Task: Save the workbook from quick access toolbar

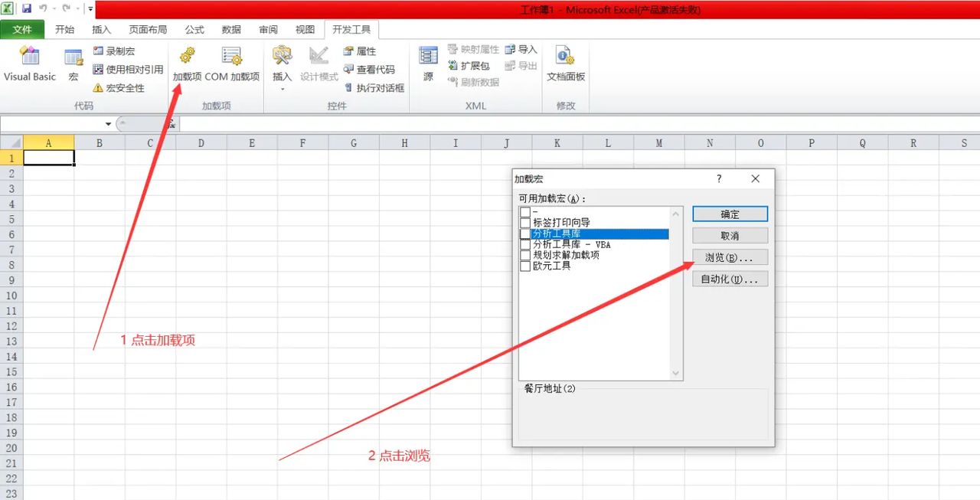Action: point(27,9)
